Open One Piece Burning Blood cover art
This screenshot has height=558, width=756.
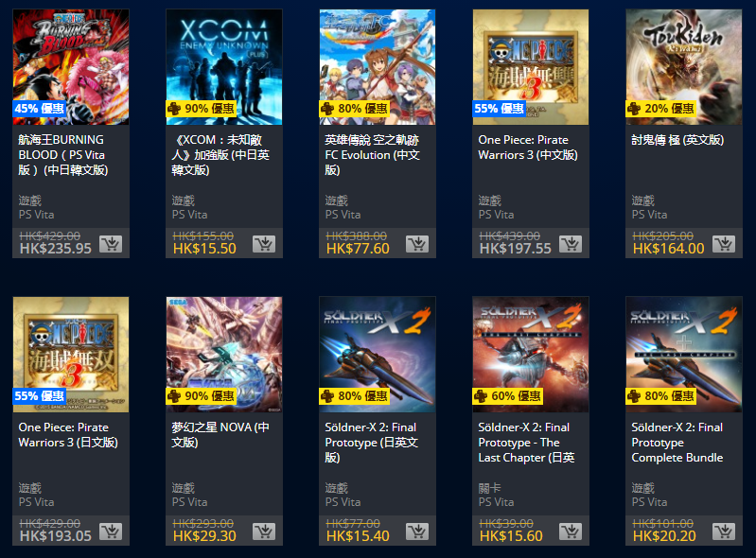(71, 67)
